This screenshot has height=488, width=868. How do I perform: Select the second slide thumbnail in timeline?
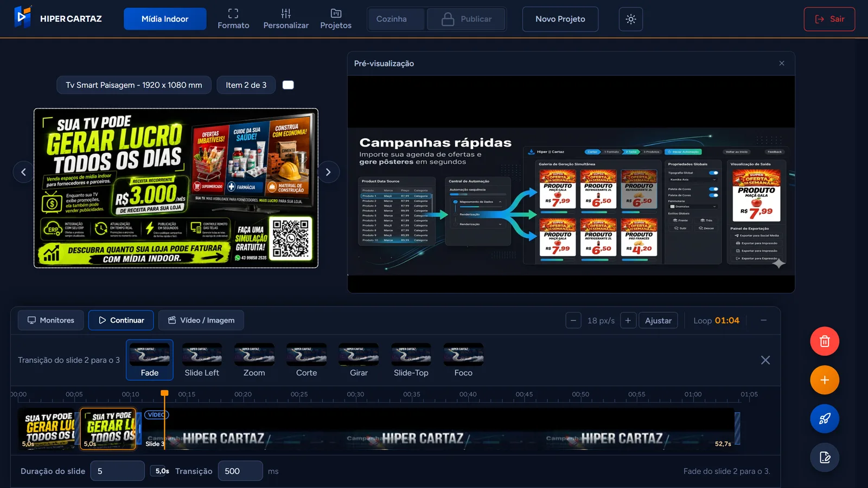click(108, 429)
